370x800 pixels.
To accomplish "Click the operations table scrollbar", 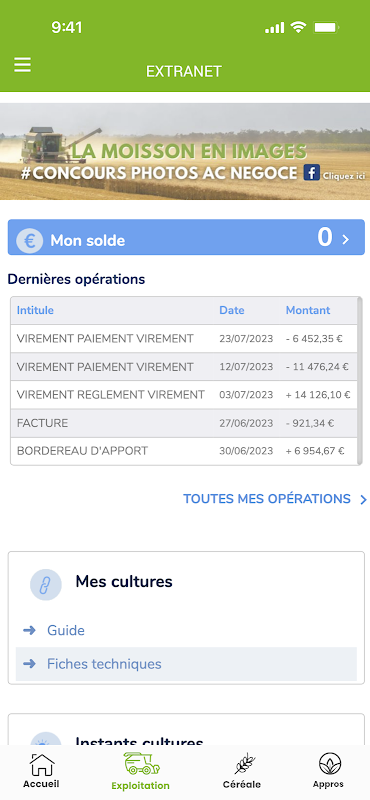I will point(360,381).
